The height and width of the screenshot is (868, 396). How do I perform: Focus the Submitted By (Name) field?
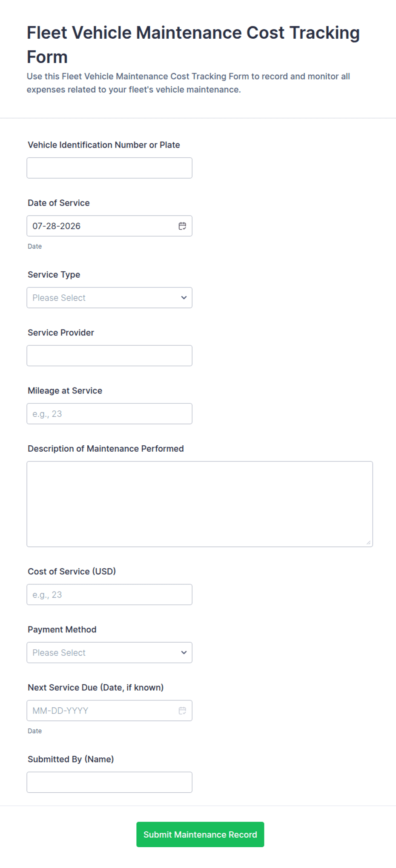tap(109, 782)
